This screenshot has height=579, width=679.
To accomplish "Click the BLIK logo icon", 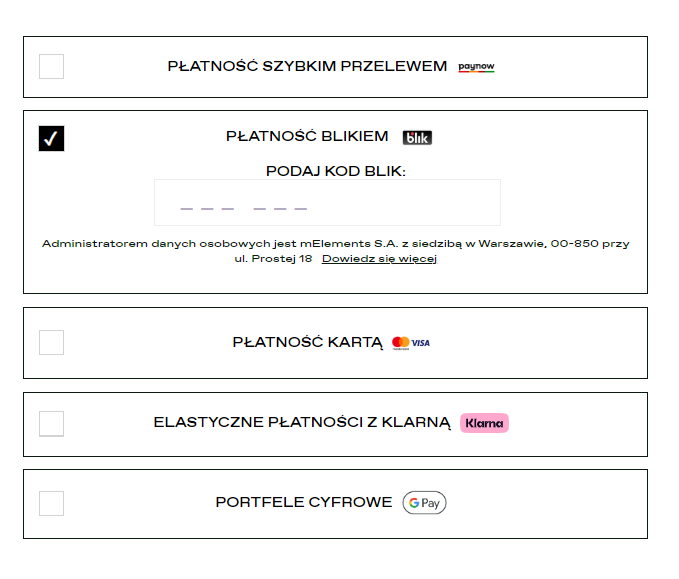I will pyautogui.click(x=417, y=138).
